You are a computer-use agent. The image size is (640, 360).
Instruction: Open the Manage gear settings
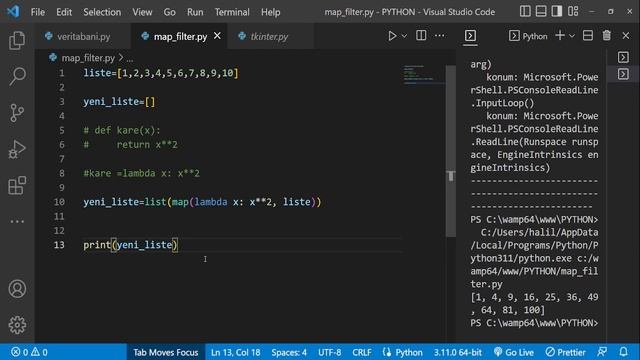click(17, 325)
